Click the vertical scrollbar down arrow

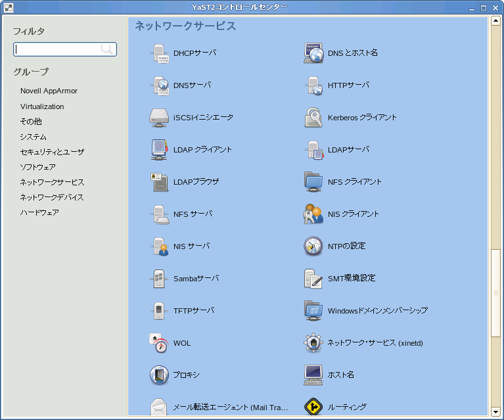(x=496, y=411)
